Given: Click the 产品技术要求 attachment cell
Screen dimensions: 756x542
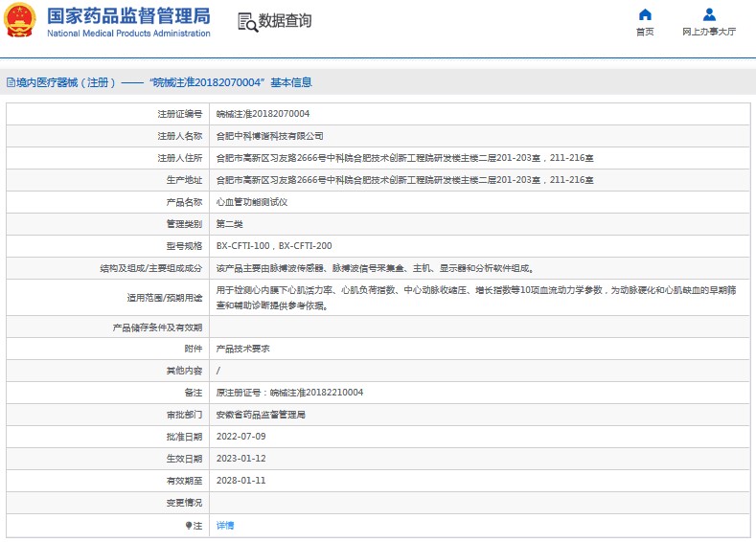Looking at the screenshot, I should click(242, 349).
